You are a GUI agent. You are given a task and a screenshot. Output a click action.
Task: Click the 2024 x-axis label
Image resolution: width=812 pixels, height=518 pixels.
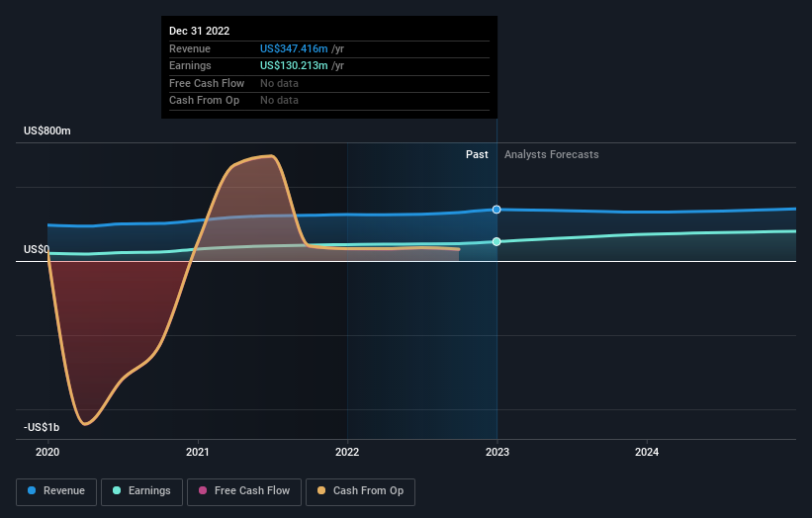pos(647,453)
